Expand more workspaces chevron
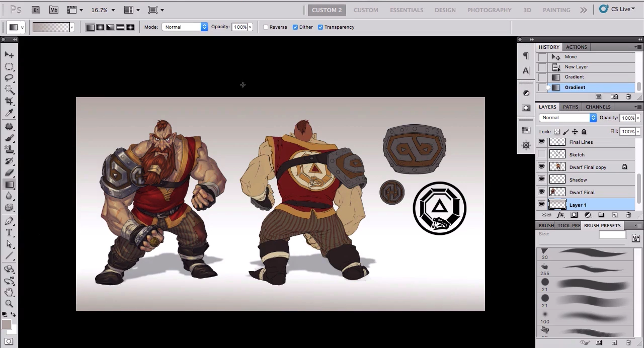 click(583, 10)
